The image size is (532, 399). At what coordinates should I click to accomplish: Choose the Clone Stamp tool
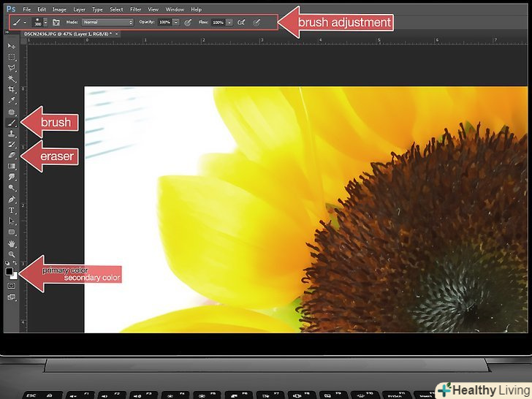11,134
